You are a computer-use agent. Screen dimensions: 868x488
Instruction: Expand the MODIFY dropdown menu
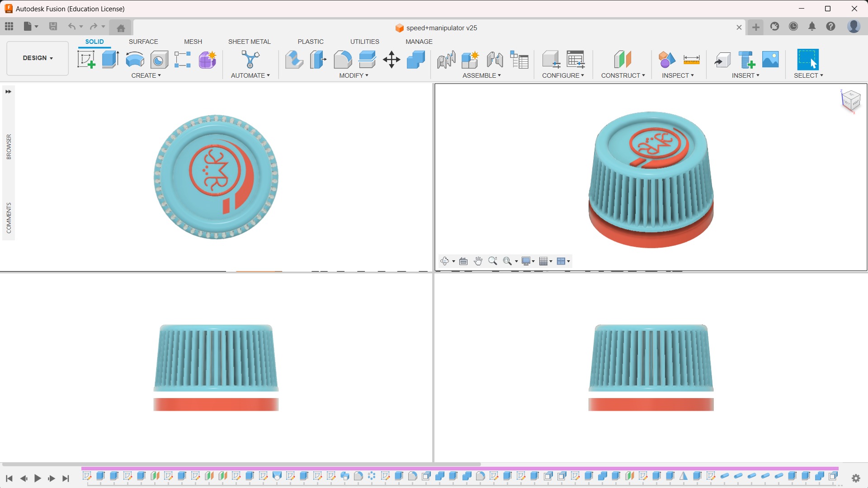tap(354, 75)
